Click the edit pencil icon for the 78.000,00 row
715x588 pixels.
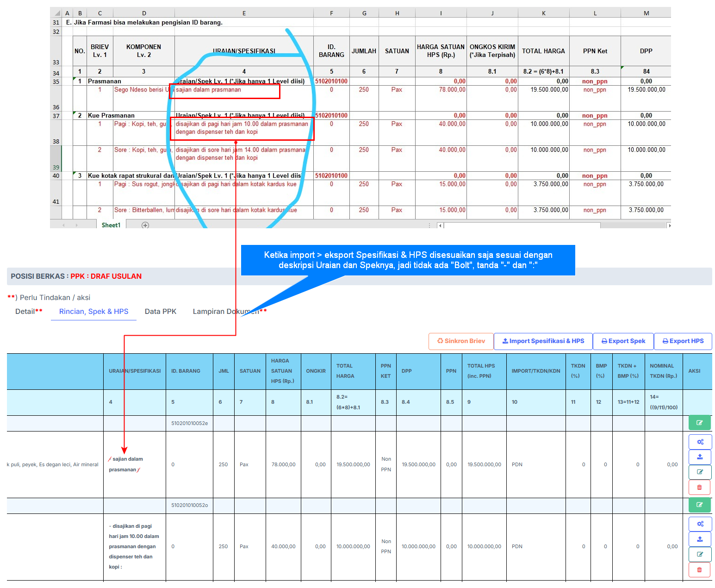700,472
